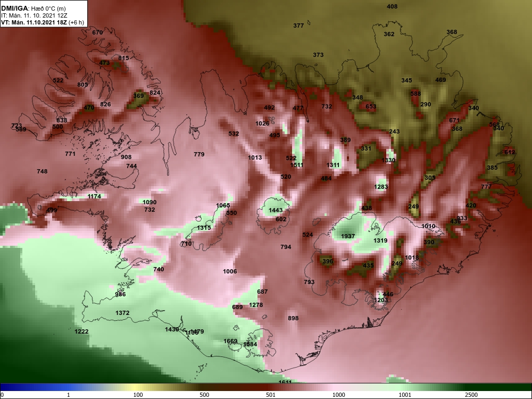Click the map value '805'
Image resolution: width=532 pixels, height=399 pixels.
tap(82, 85)
